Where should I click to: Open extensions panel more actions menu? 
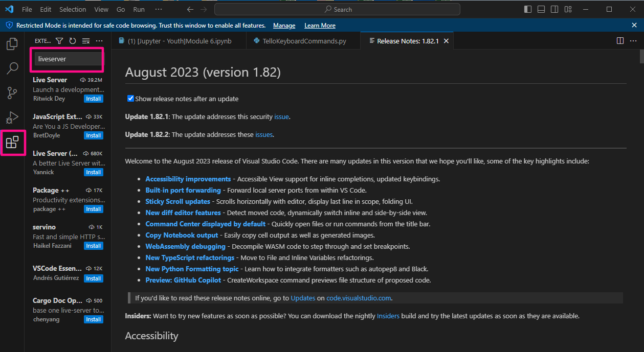coord(99,41)
